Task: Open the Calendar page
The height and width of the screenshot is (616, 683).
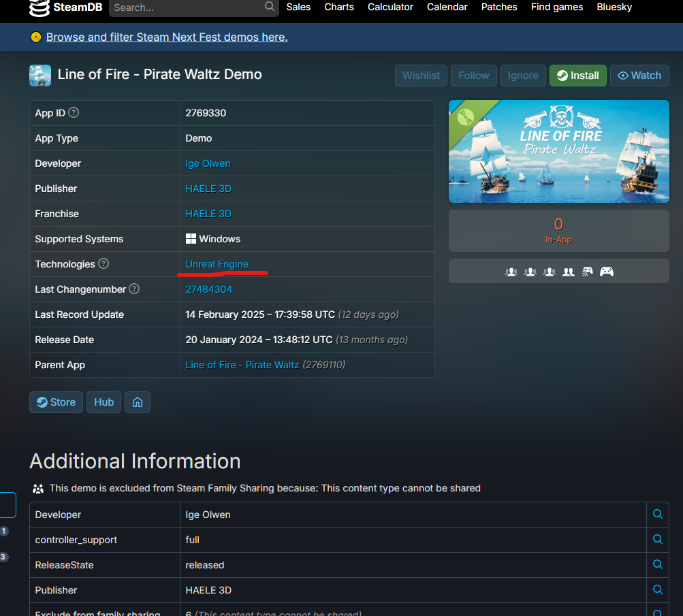Action: click(x=447, y=7)
